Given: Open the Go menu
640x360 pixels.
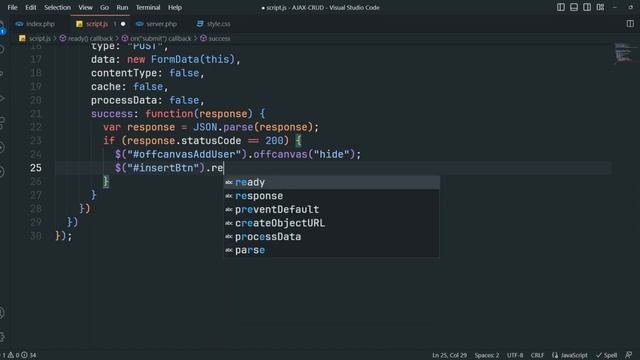Looking at the screenshot, I should [104, 7].
